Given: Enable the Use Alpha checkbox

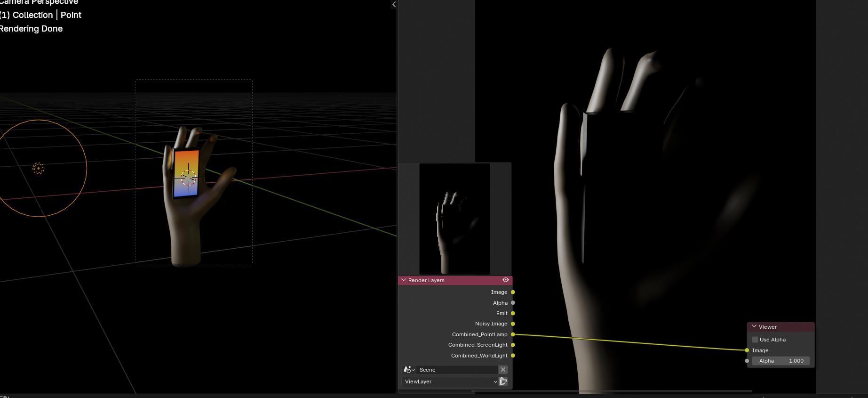Looking at the screenshot, I should click(755, 340).
